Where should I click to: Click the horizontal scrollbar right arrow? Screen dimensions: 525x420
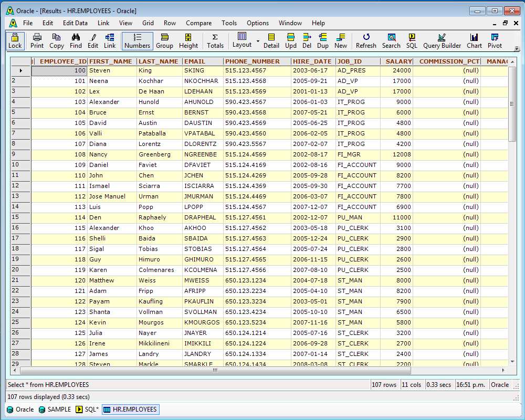coord(503,370)
